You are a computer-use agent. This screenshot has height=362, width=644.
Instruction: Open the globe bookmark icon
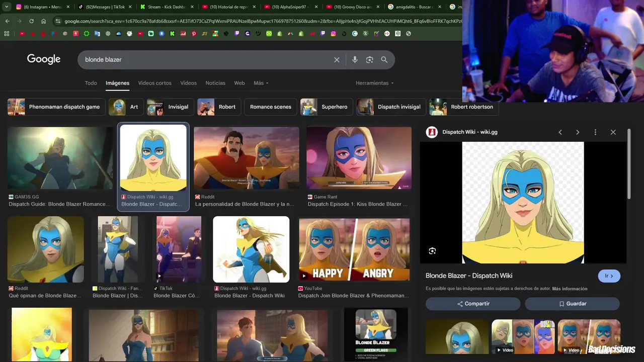[409, 34]
